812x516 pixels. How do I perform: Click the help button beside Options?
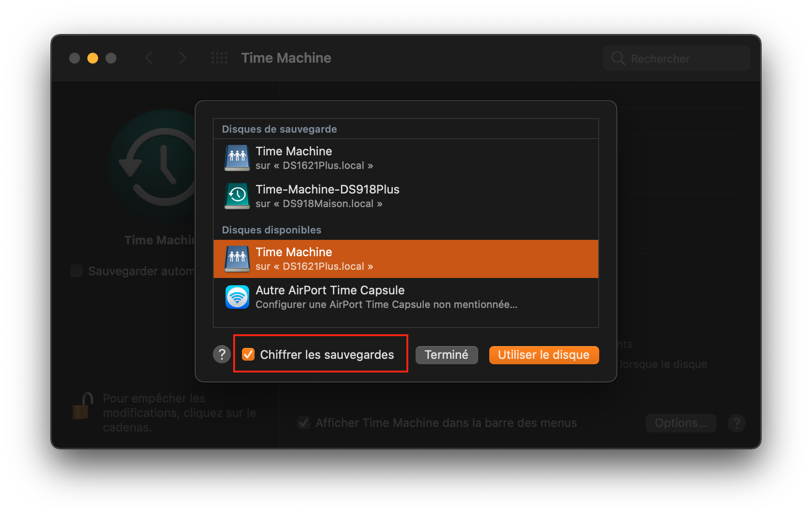(736, 423)
